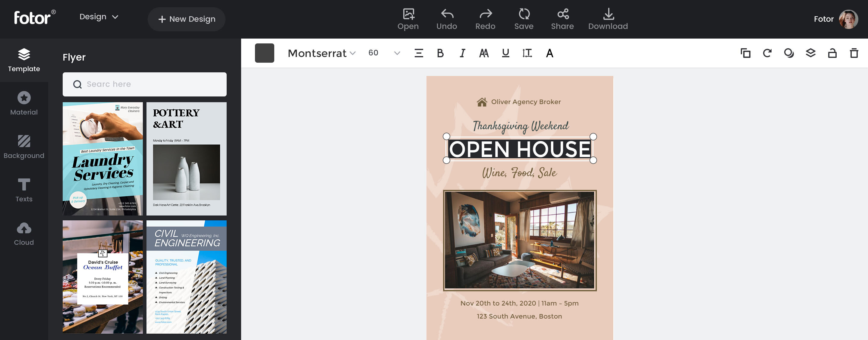
Task: Duplicate the selected text element
Action: (x=745, y=53)
